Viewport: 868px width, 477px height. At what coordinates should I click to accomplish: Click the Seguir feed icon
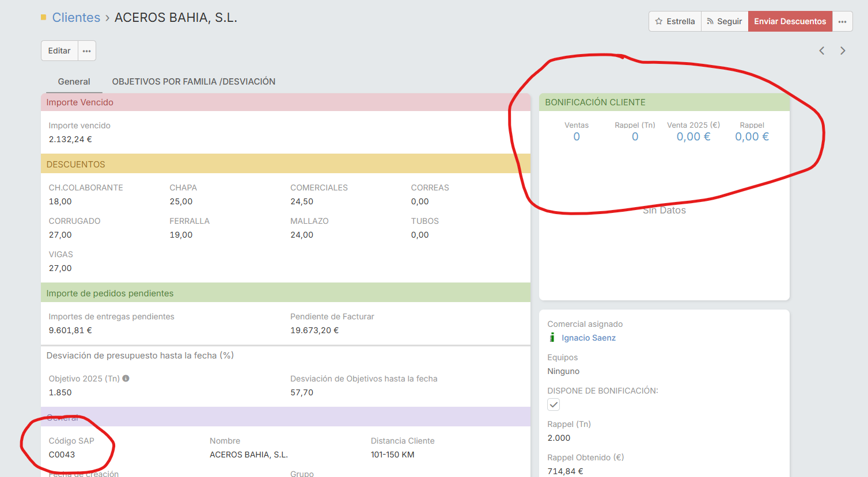710,21
